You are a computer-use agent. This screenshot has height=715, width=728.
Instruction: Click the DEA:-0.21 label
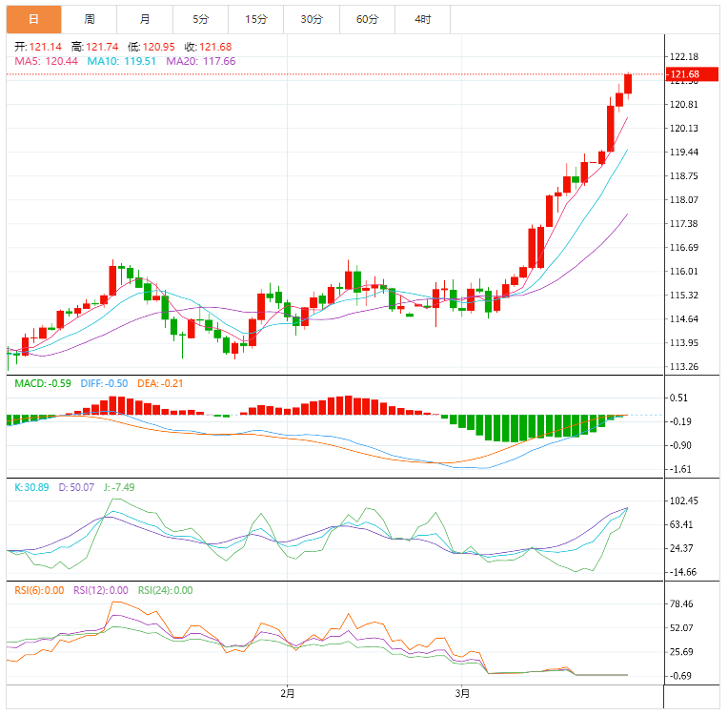160,384
